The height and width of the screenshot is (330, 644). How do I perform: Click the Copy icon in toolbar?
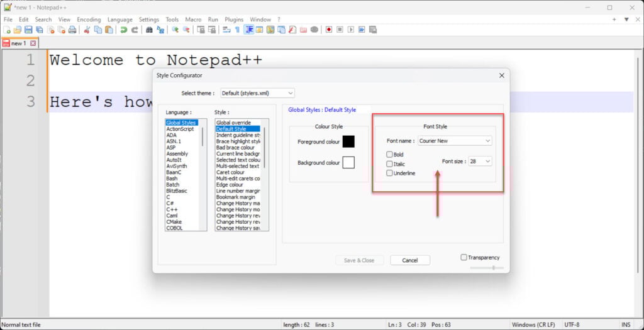point(97,30)
